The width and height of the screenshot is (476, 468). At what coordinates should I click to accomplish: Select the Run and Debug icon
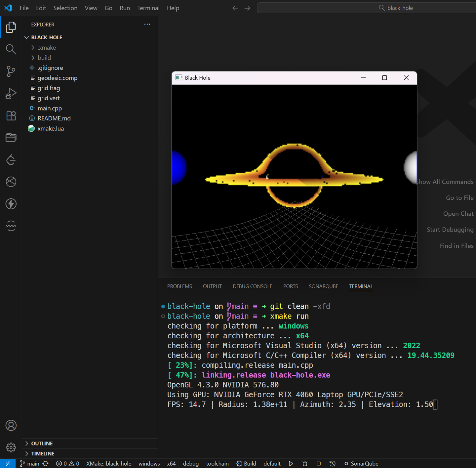11,94
